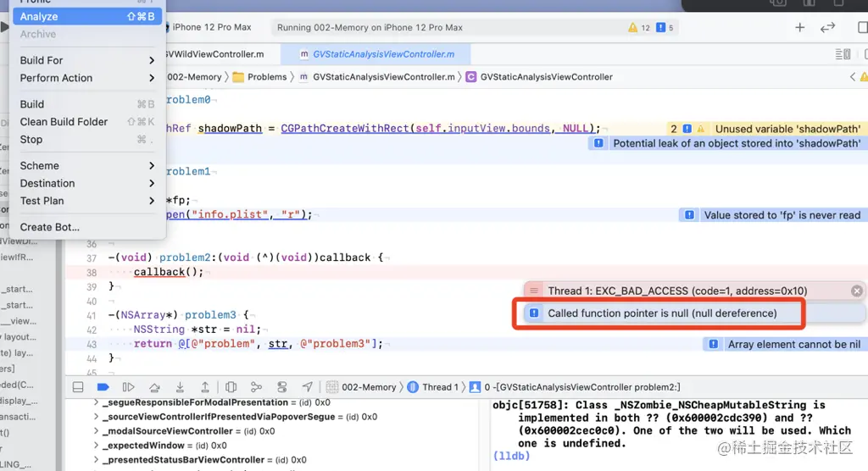The image size is (868, 471).
Task: Click the iPhone 12 Pro Max destination
Action: point(211,27)
